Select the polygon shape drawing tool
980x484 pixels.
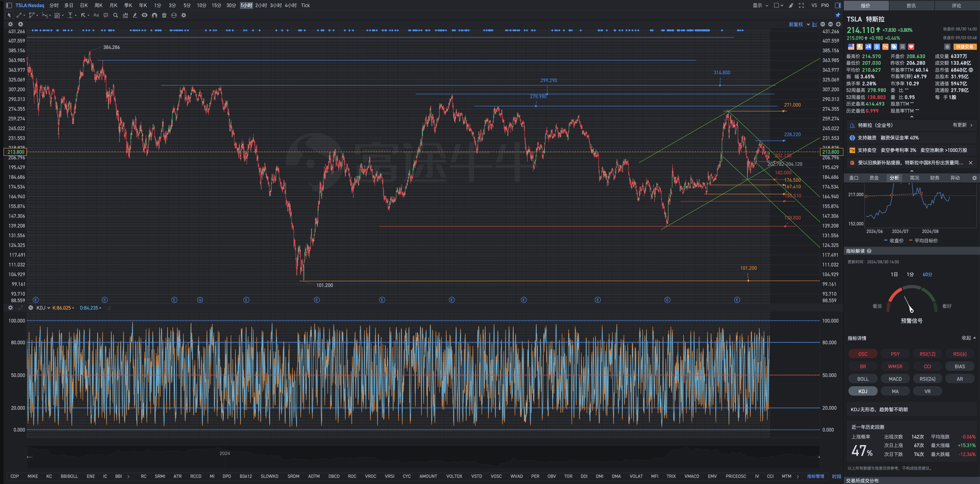[x=32, y=15]
